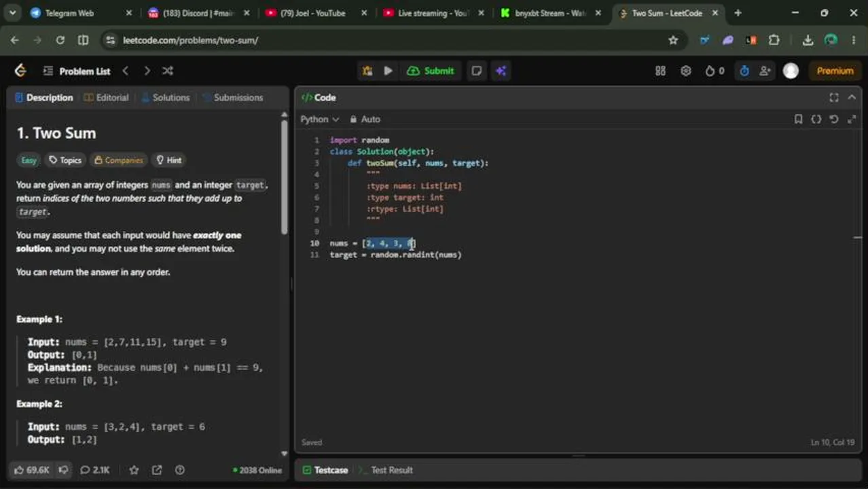Viewport: 868px width, 489px height.
Task: Open the browser three-dot menu
Action: point(854,41)
